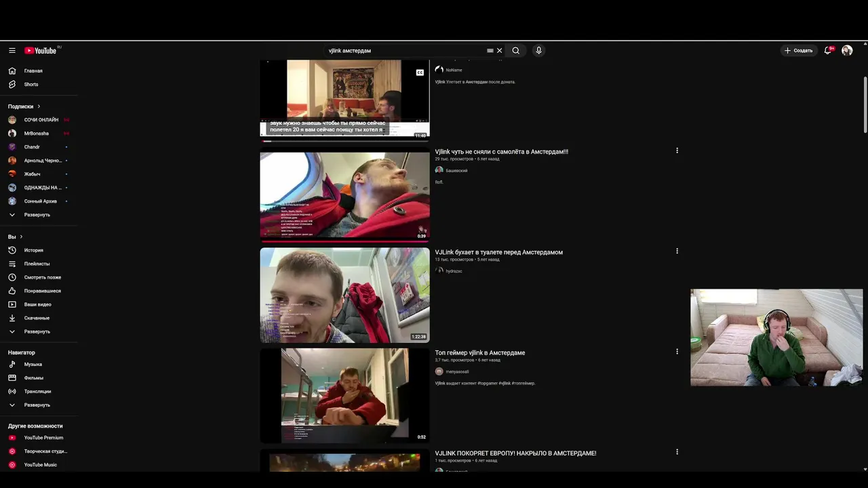Open the on-screen keyboard icon in search
Viewport: 868px width, 488px height.
point(490,50)
